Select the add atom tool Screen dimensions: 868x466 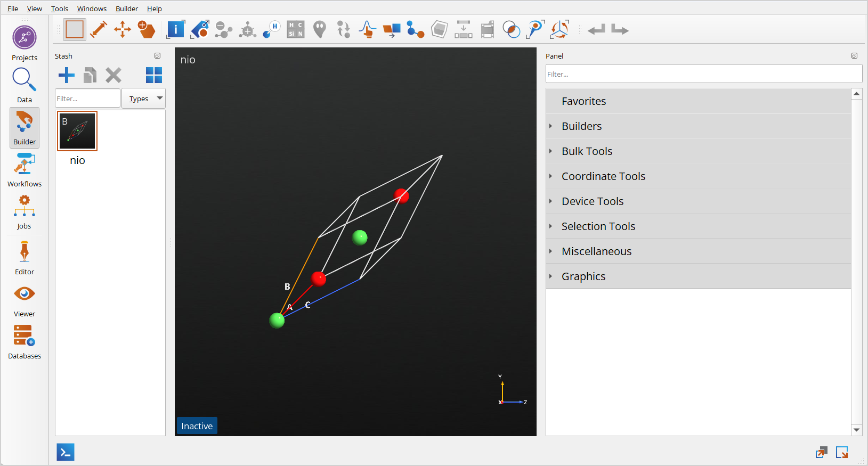[x=147, y=29]
